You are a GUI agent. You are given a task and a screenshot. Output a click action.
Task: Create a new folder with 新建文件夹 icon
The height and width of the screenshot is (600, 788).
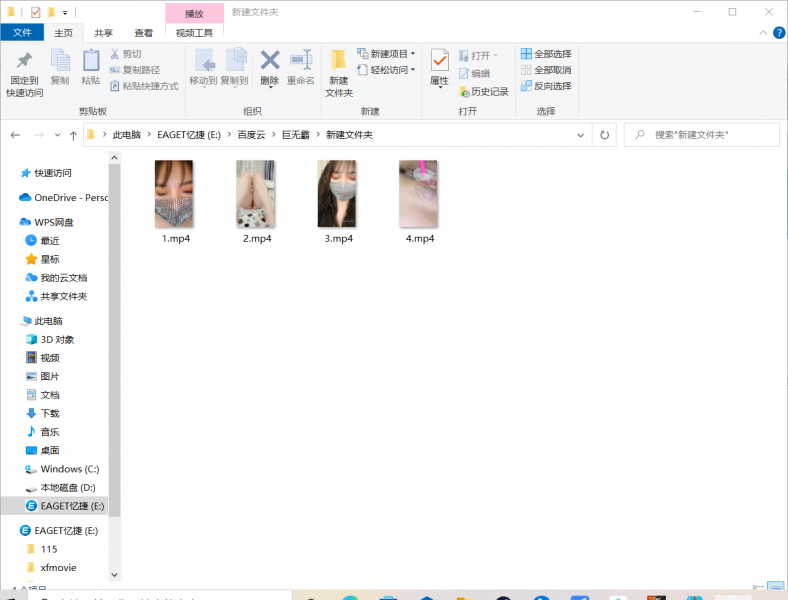[339, 62]
